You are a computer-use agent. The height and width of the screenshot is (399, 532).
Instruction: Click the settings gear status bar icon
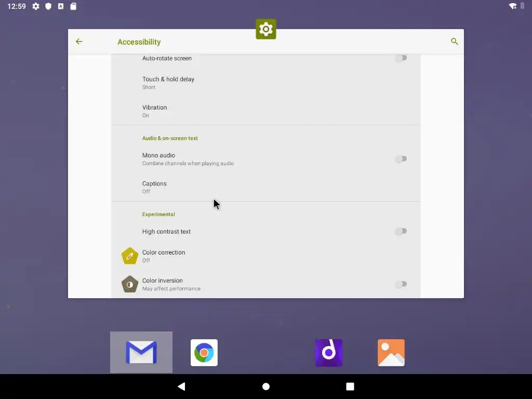pos(36,6)
